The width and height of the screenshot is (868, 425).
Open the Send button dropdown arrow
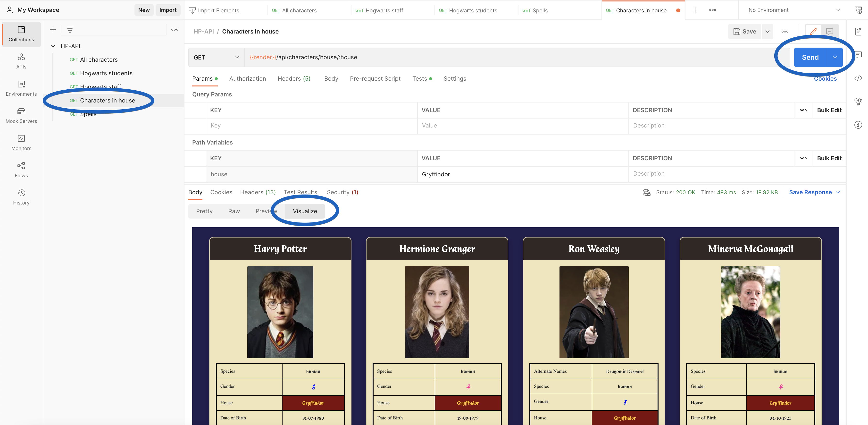[x=835, y=57]
